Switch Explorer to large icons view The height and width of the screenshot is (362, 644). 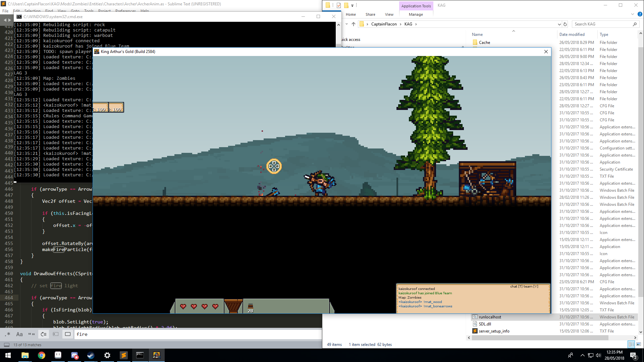[639, 344]
